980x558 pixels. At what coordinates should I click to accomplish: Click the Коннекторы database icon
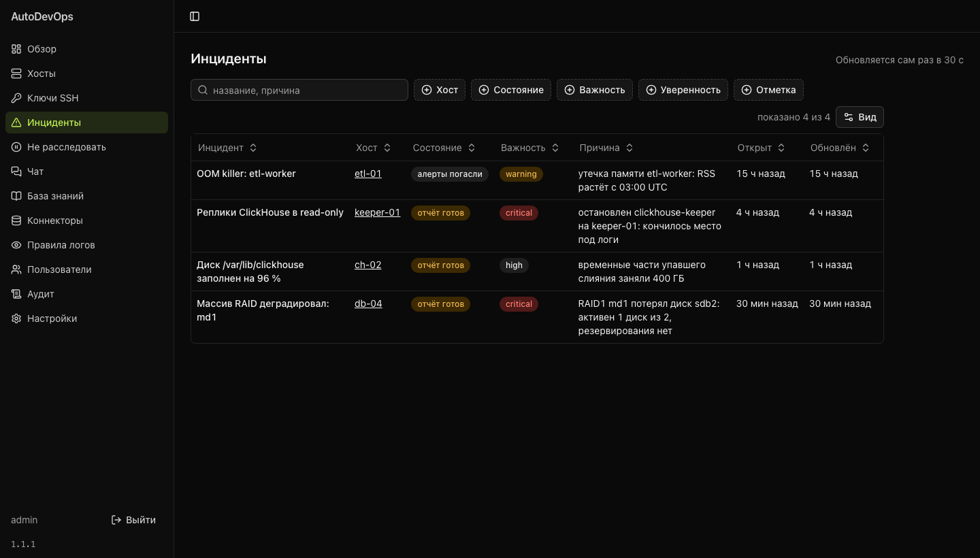[x=16, y=220]
